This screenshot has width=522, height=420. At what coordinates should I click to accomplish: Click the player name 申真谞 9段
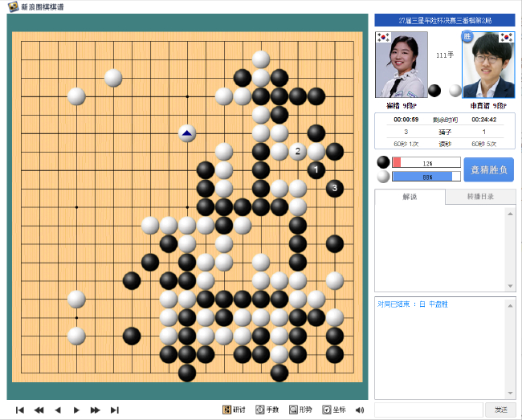click(x=488, y=106)
